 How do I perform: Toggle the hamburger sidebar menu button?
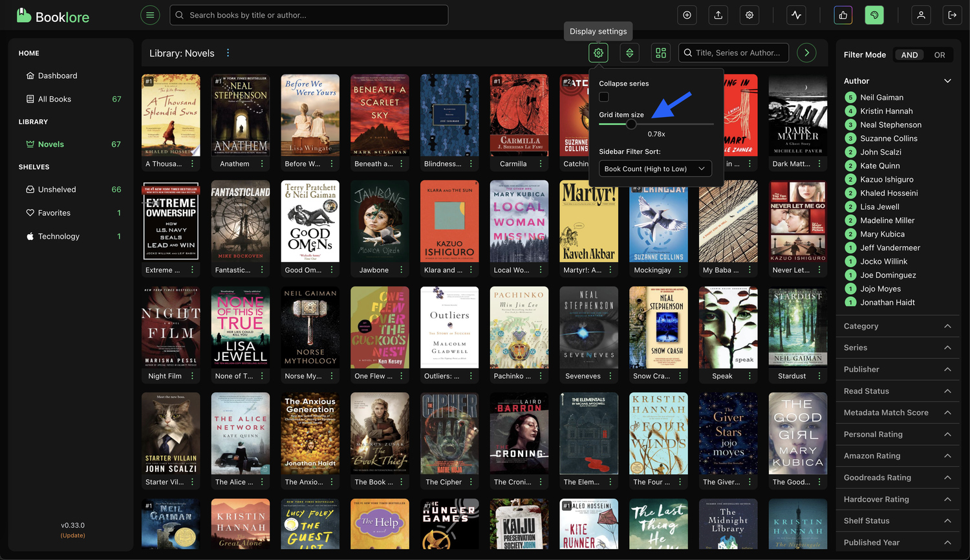(150, 15)
